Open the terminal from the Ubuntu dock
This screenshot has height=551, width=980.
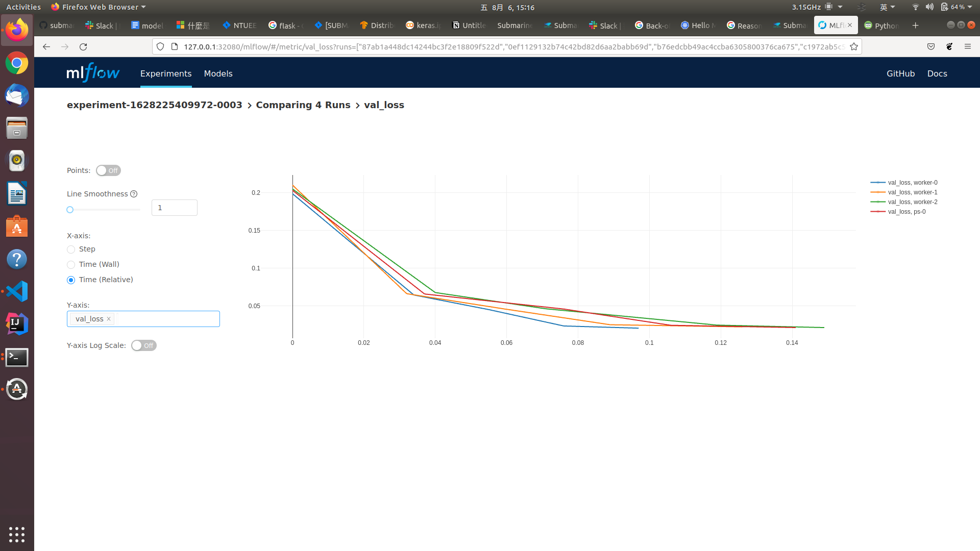coord(17,357)
